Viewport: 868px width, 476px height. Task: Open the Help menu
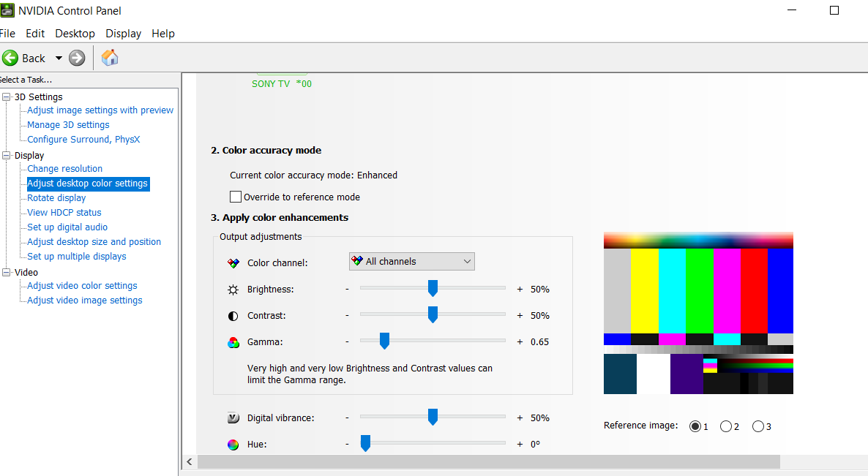[162, 34]
